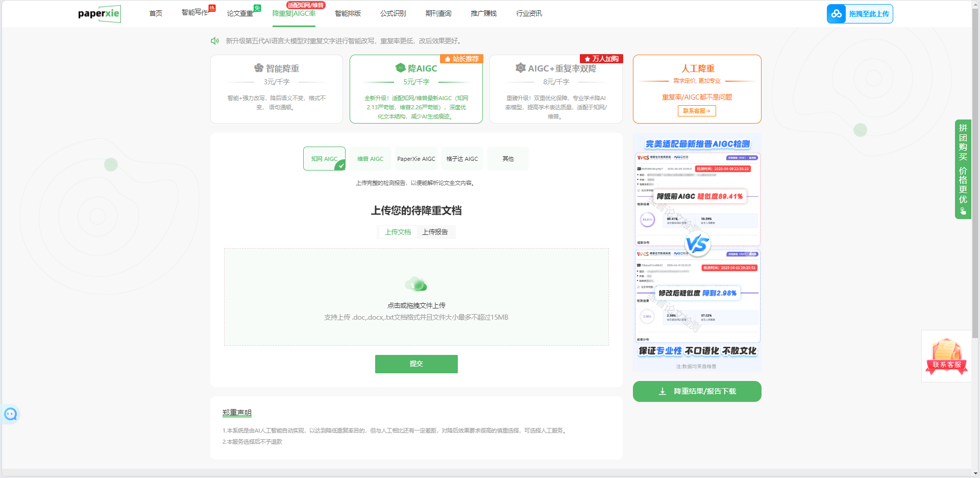Click the 拖拽至此上传 upload button
This screenshot has height=478, width=980.
coord(860,14)
